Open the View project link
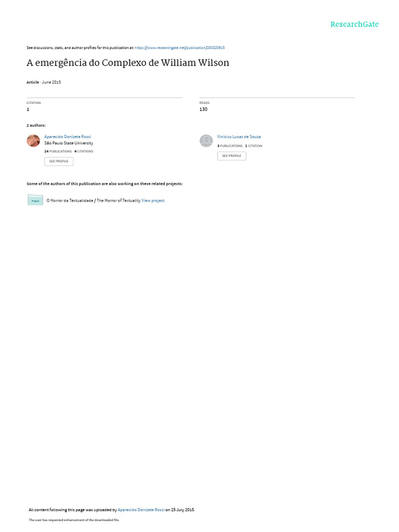This screenshot has width=399, height=532. click(x=153, y=201)
